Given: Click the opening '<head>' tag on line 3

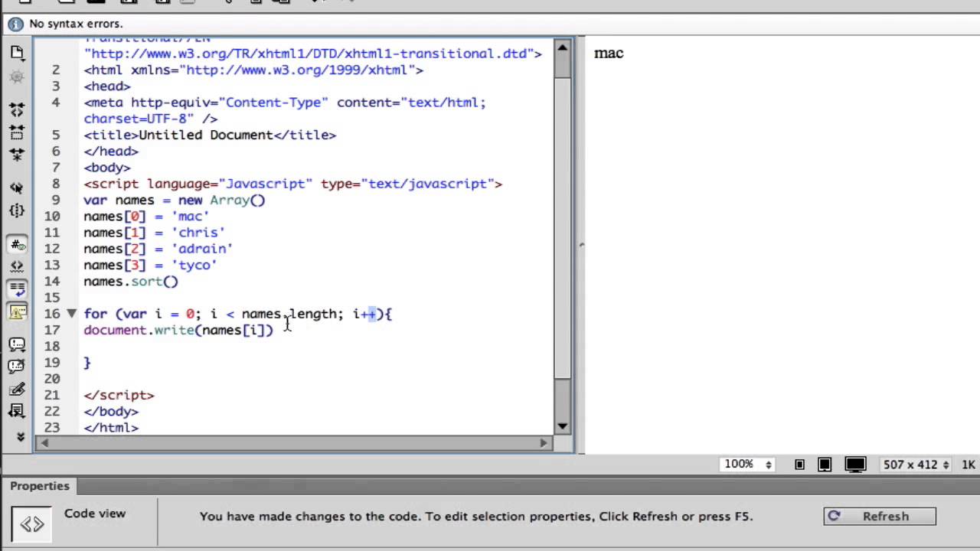Looking at the screenshot, I should (x=107, y=86).
